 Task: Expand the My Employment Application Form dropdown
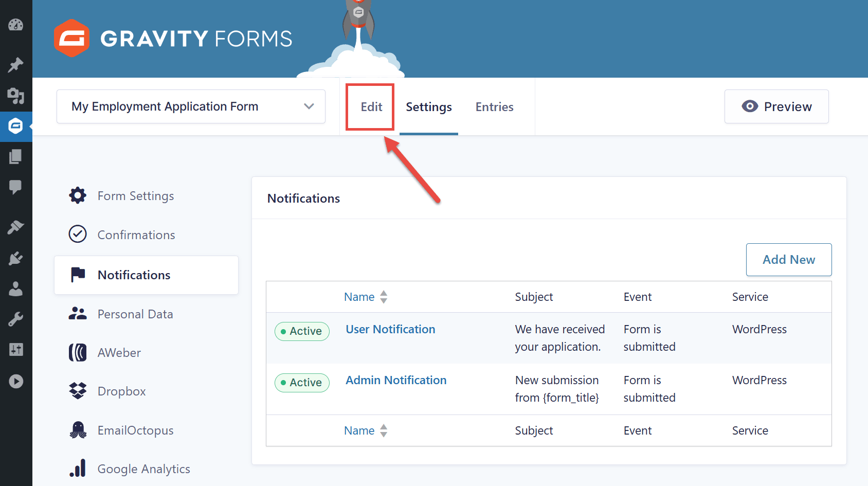(191, 106)
